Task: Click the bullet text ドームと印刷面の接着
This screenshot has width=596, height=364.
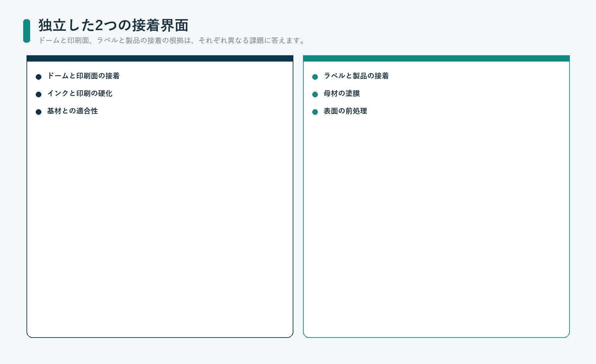Action: (x=83, y=76)
